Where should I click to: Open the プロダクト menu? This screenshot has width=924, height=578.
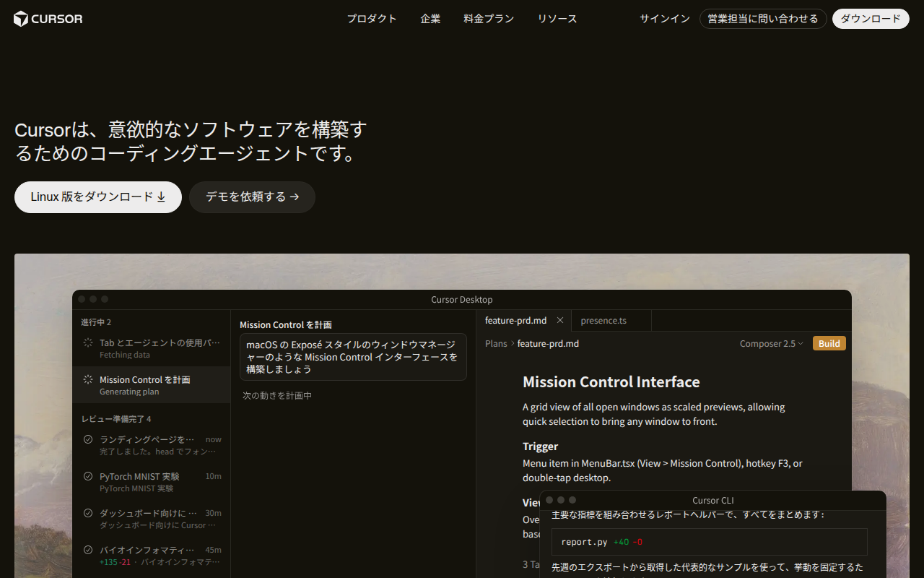click(x=372, y=19)
